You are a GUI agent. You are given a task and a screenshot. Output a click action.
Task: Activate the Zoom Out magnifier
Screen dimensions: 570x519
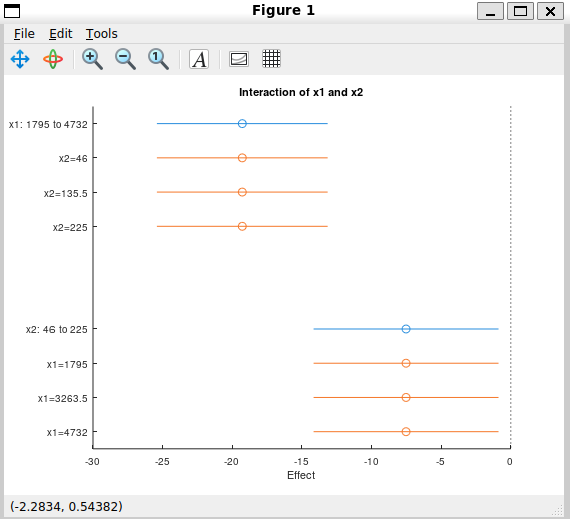tap(125, 59)
